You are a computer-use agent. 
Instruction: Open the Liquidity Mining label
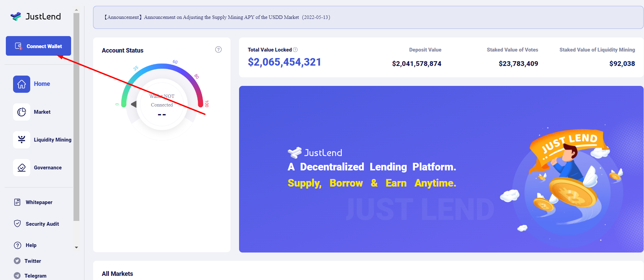point(53,140)
